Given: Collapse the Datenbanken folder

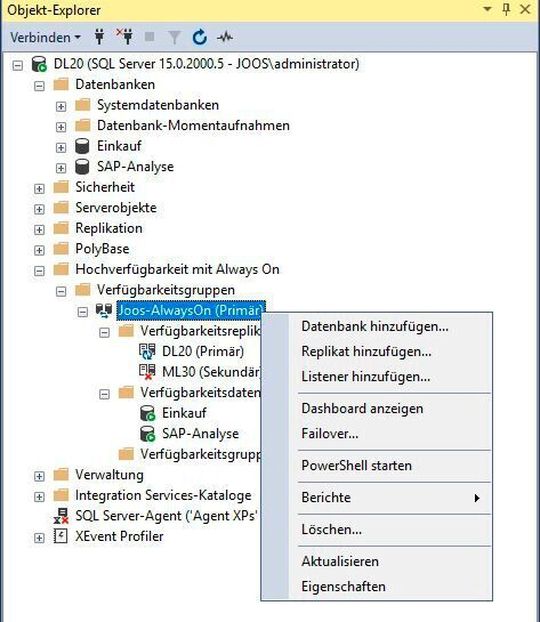Looking at the screenshot, I should click(39, 86).
